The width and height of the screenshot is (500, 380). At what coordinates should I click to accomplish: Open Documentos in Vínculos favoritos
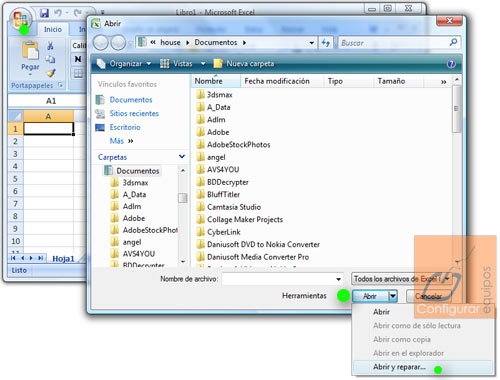(131, 100)
